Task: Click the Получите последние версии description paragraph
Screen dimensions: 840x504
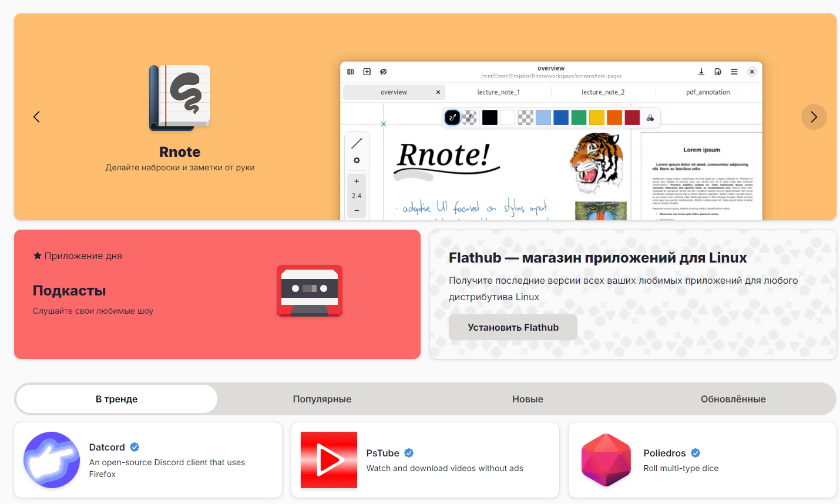Action: point(623,288)
